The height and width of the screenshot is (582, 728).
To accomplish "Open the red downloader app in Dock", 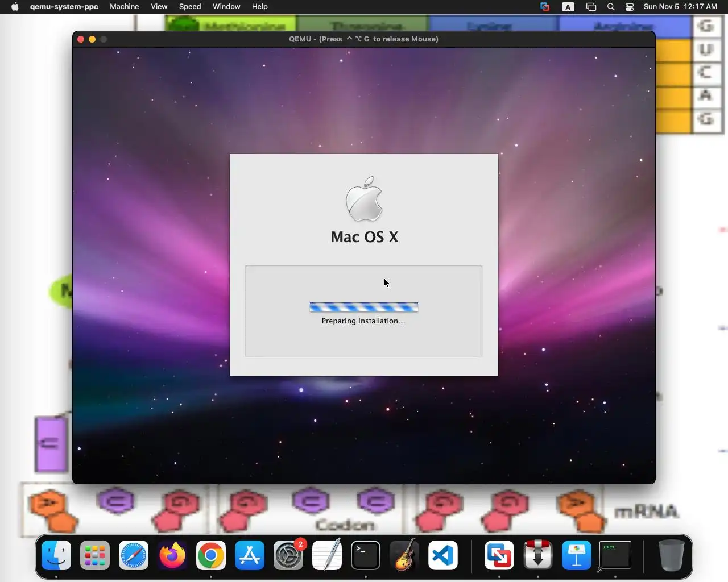I will pos(538,555).
